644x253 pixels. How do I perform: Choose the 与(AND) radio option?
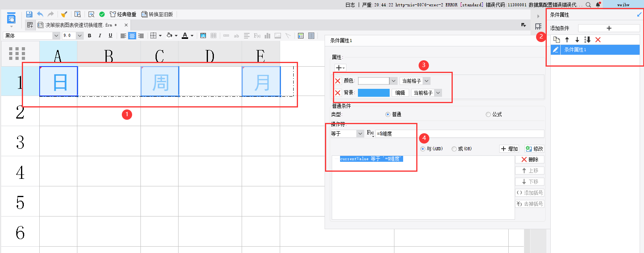click(423, 149)
